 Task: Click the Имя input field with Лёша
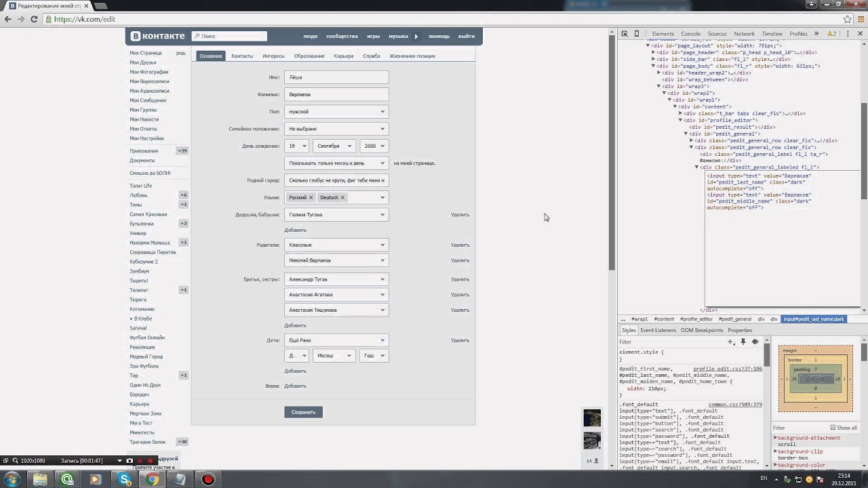336,77
